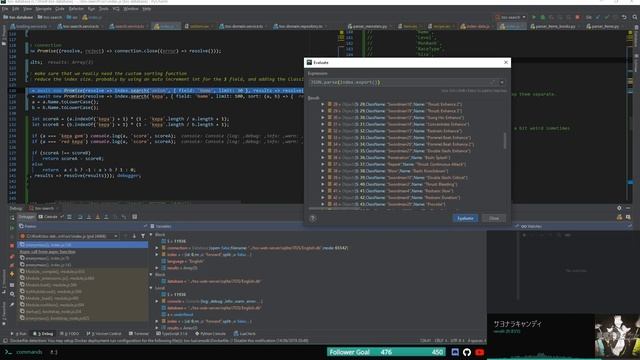Click the Close button in Evaluate dialog
Image resolution: width=640 pixels, height=360 pixels.
(494, 218)
